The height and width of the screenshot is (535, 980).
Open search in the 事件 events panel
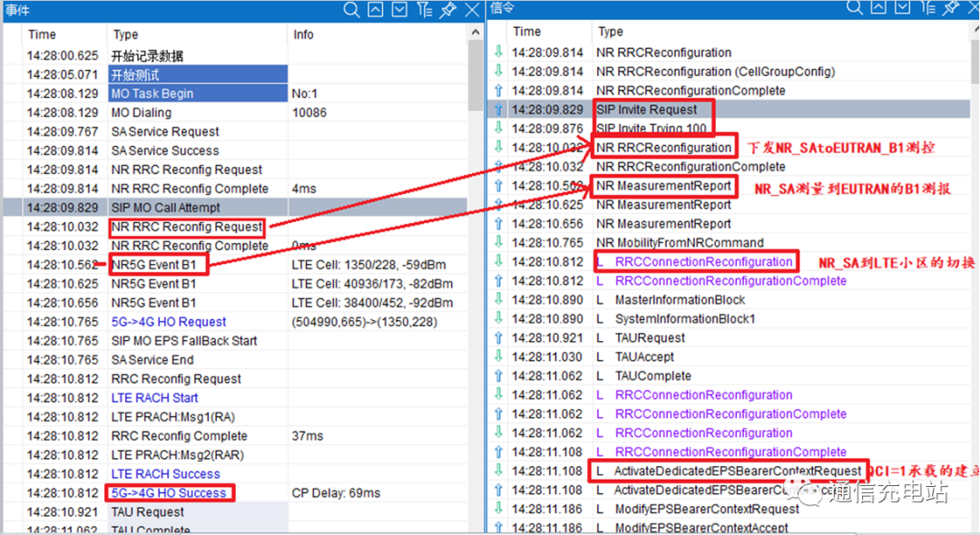point(352,9)
